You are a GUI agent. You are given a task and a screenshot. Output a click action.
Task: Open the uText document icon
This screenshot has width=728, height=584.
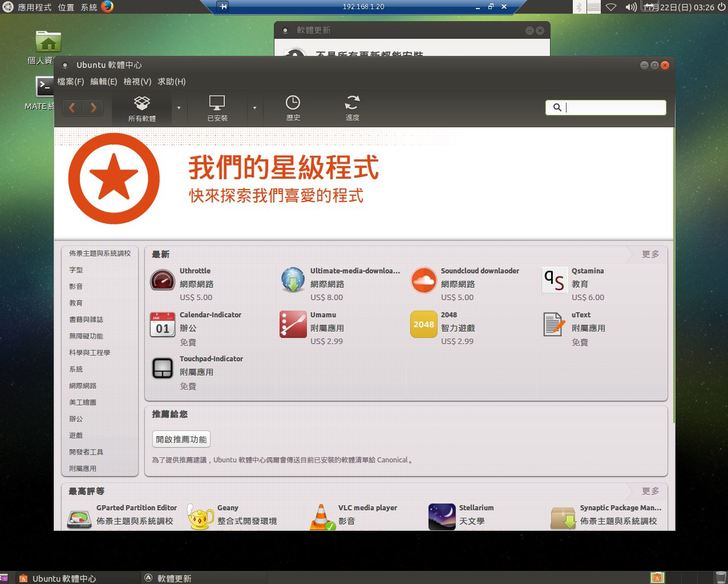pos(554,324)
